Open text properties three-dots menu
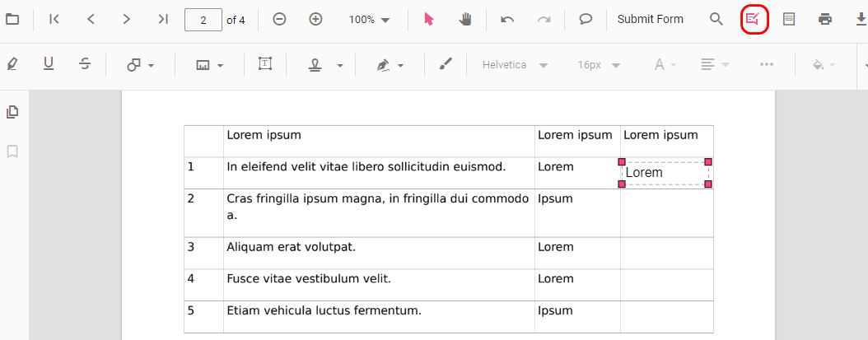The height and width of the screenshot is (340, 868). 766,65
